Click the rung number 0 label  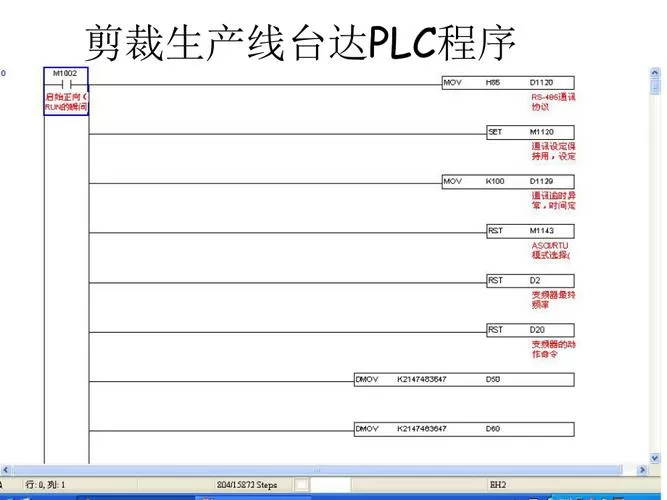pyautogui.click(x=3, y=73)
